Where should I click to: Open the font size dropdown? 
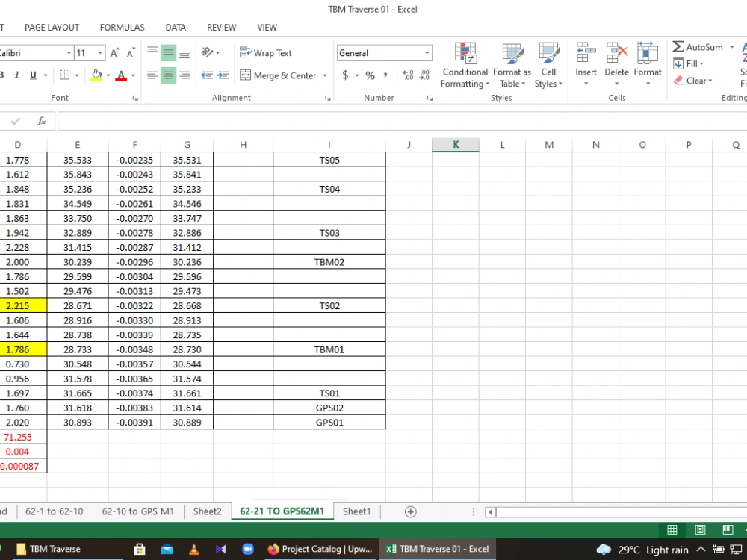click(101, 53)
